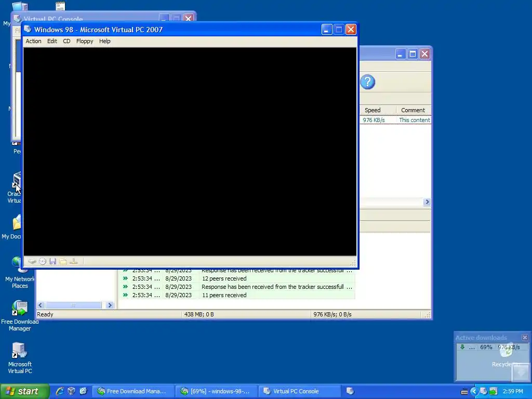532x399 pixels.
Task: Select the 69% active download row
Action: (492, 347)
